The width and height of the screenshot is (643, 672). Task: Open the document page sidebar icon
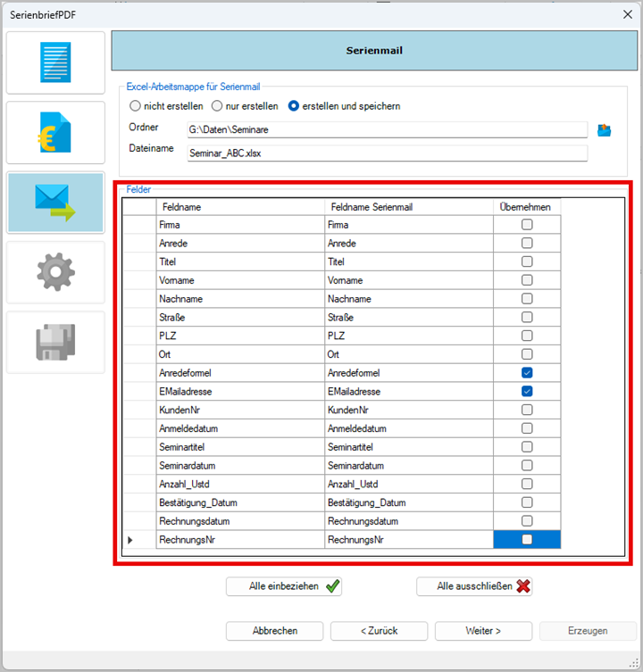click(55, 62)
